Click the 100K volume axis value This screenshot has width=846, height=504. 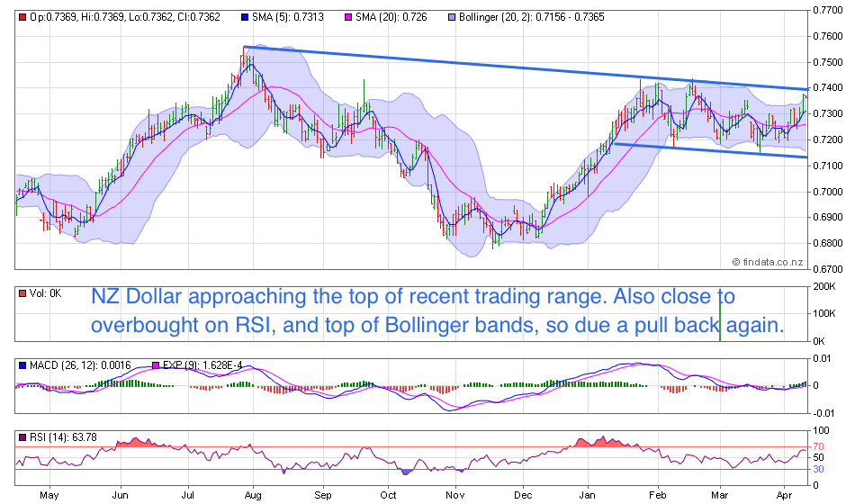[824, 313]
